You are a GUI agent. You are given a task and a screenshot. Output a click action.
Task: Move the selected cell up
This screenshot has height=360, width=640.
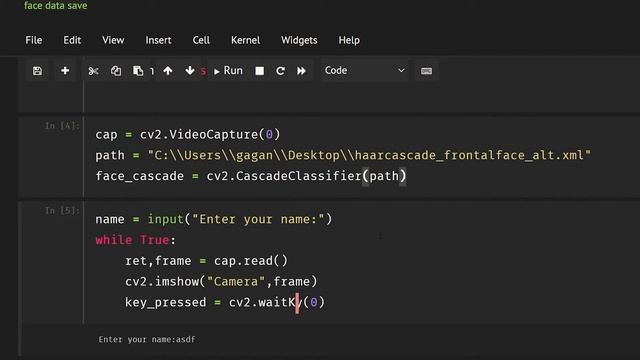coord(168,71)
